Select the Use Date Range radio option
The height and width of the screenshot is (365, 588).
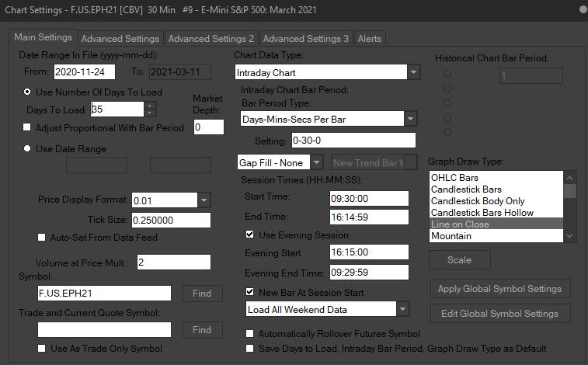coord(28,148)
